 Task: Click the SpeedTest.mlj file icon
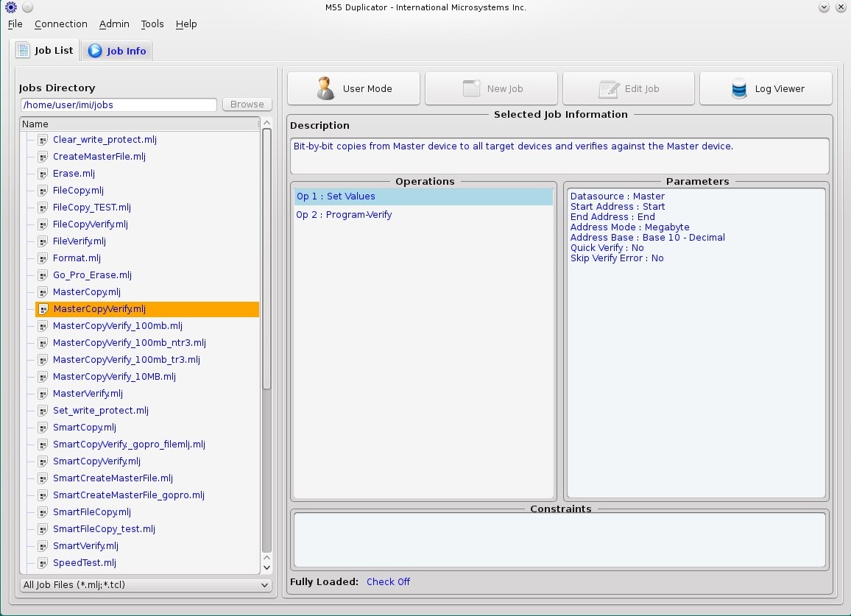pyautogui.click(x=43, y=563)
